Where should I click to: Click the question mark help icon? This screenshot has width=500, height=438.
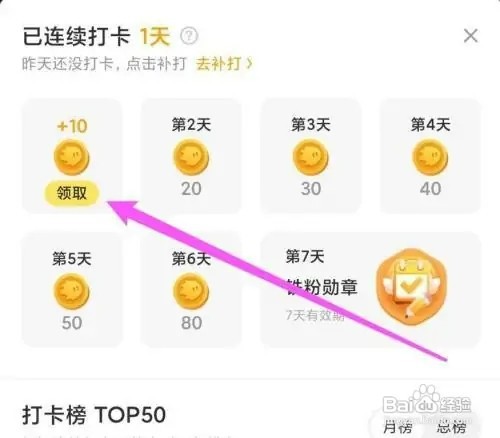[x=189, y=35]
